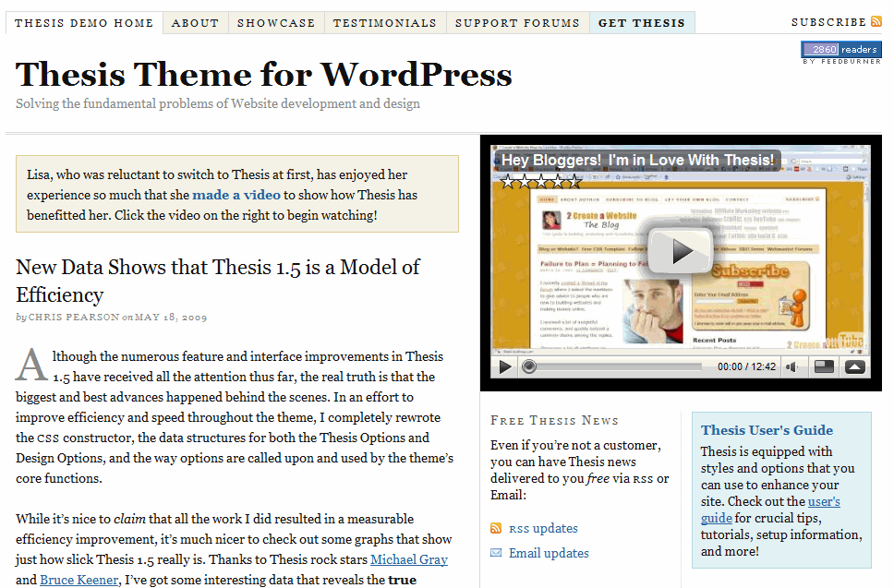The image size is (894, 588).
Task: Click the video time display 00:00 / 12:42
Action: coord(746,367)
